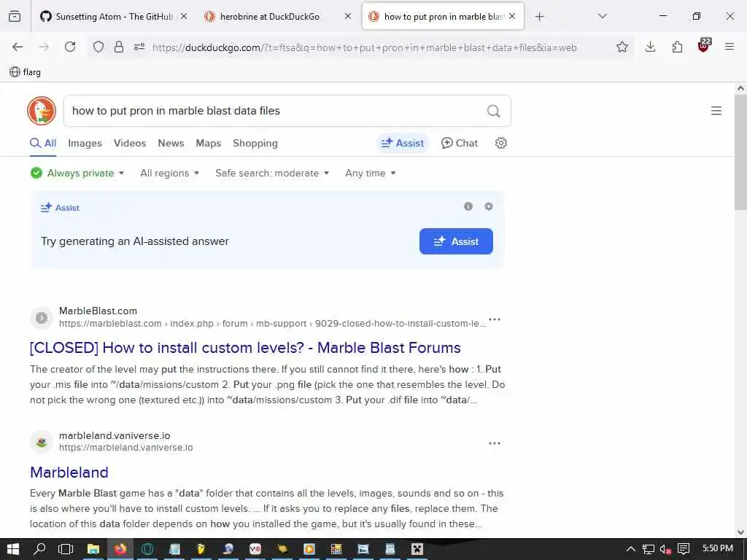
Task: Open DuckDuckGo side menu hamburger
Action: [x=716, y=111]
